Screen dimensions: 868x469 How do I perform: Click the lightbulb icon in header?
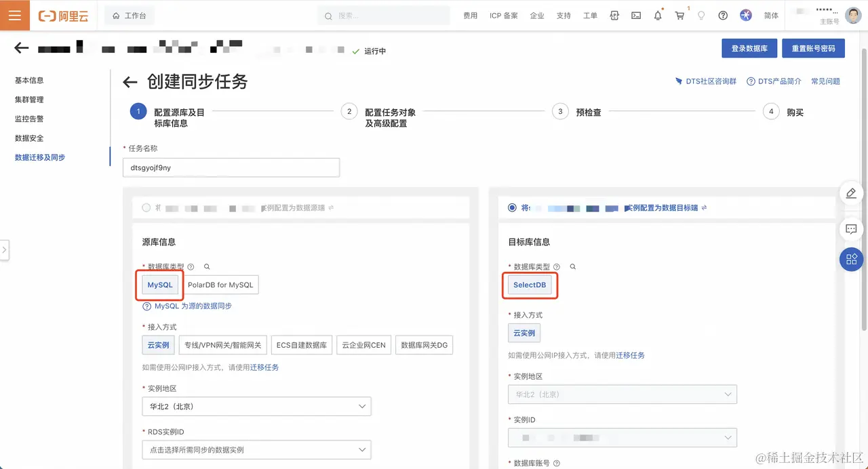(x=701, y=16)
